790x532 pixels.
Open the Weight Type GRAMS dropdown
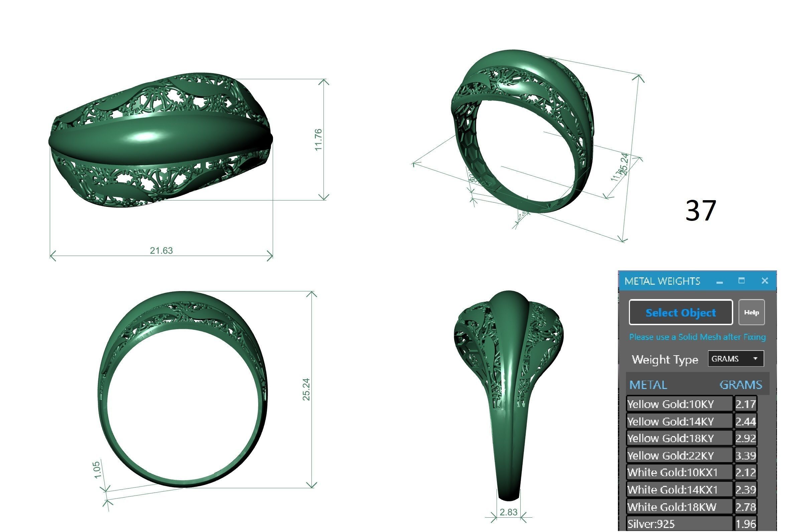coord(736,359)
